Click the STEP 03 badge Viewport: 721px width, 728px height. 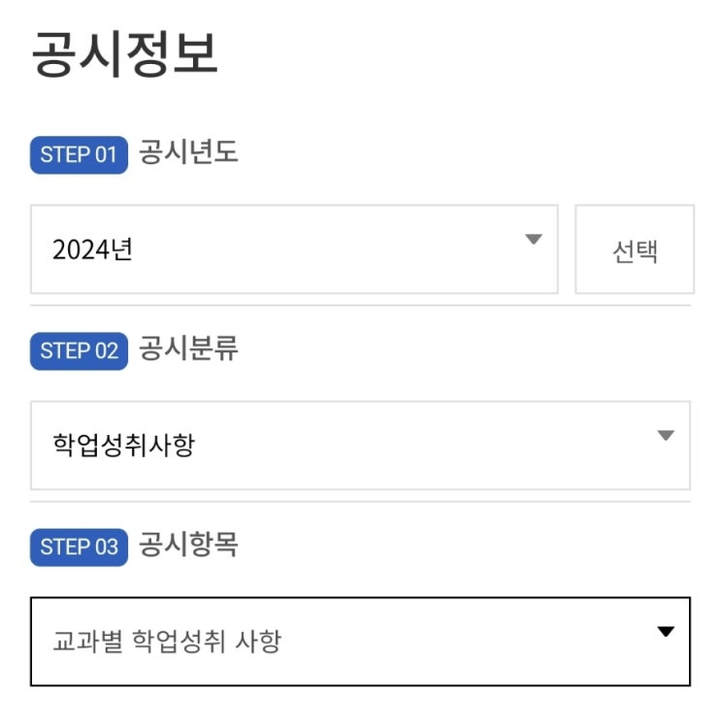(x=79, y=546)
